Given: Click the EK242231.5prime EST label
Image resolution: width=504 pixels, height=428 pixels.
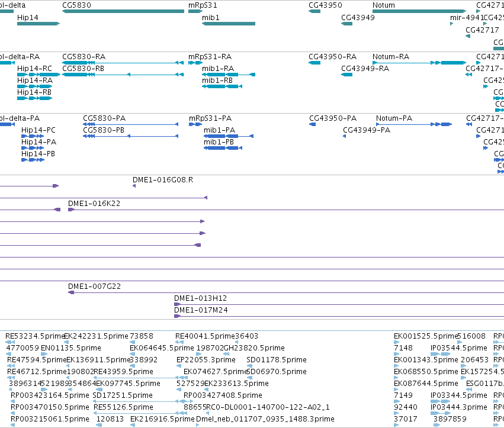Looking at the screenshot, I should pos(96,336).
